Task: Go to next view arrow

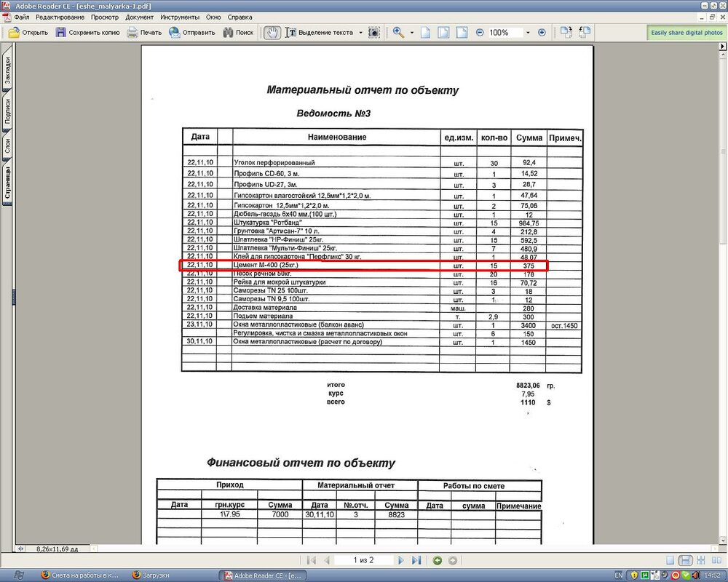Action: (x=453, y=560)
